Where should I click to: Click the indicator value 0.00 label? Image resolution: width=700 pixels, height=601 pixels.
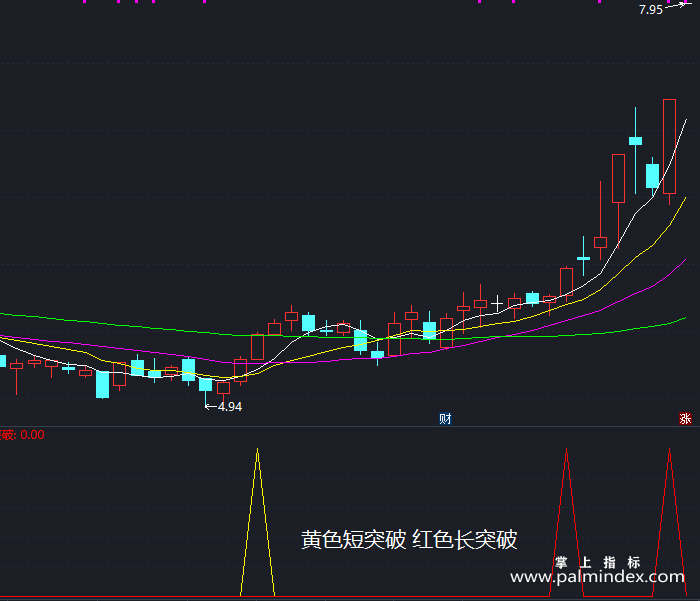pos(33,435)
